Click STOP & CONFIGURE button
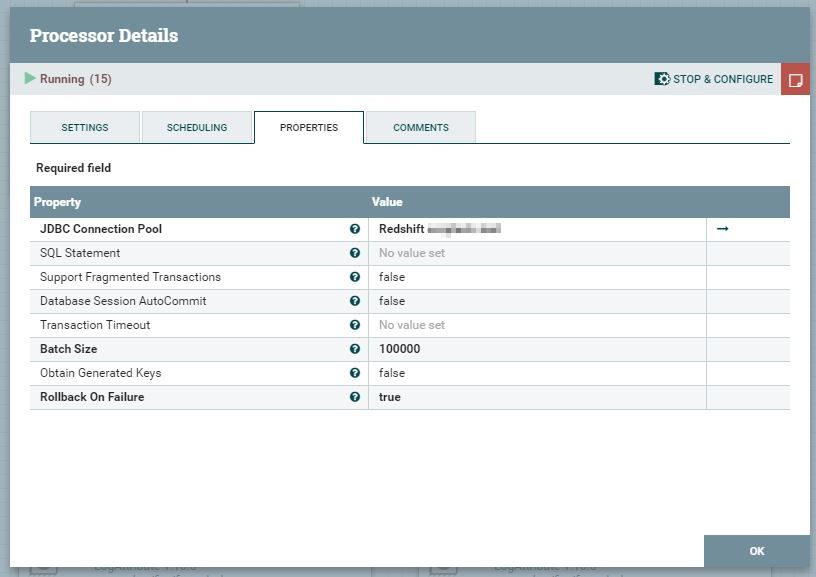Image resolution: width=816 pixels, height=577 pixels. pos(713,79)
